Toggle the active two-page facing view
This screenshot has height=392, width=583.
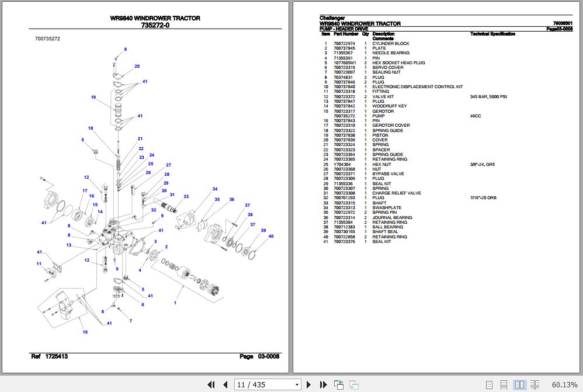[519, 384]
